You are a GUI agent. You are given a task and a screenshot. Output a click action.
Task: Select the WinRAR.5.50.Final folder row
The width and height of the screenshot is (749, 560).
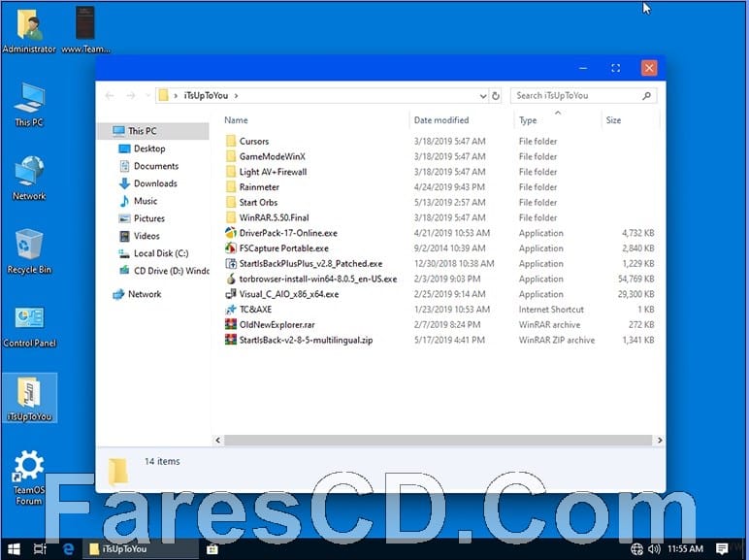tap(440, 217)
